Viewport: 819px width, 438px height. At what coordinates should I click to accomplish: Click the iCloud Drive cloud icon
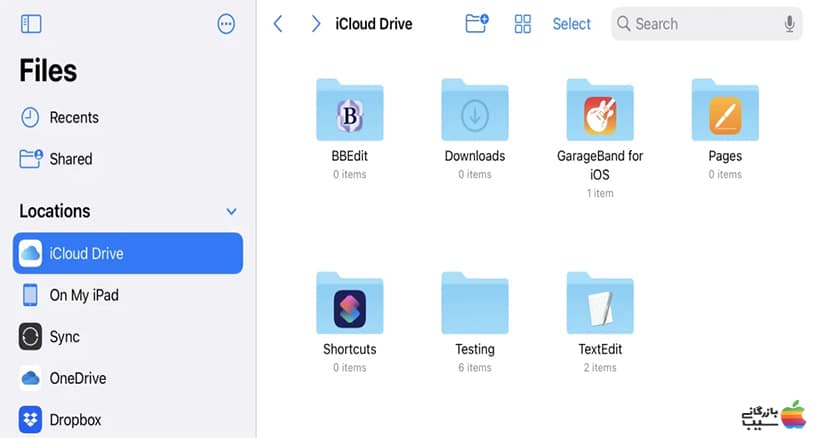click(31, 253)
